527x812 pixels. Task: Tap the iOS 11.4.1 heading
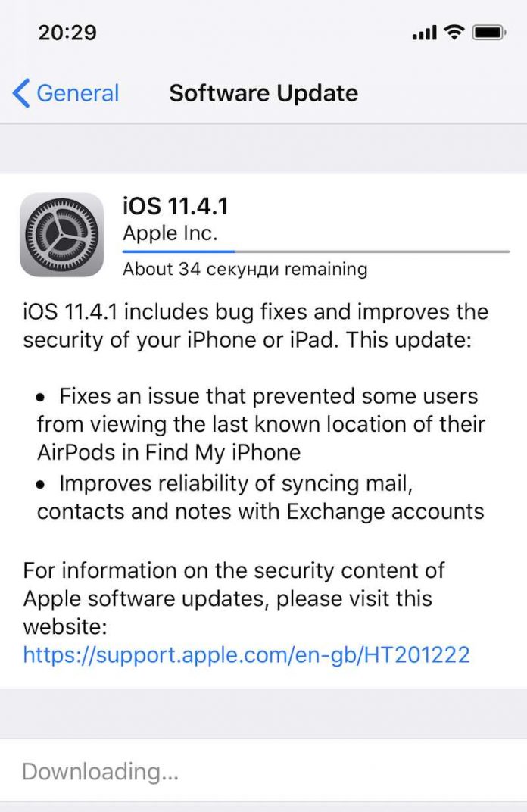(176, 205)
